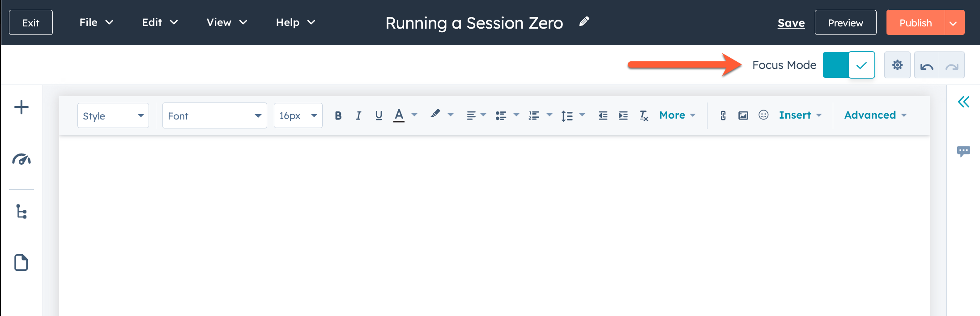
Task: Open the hierarchy tree icon in sidebar
Action: (x=21, y=211)
